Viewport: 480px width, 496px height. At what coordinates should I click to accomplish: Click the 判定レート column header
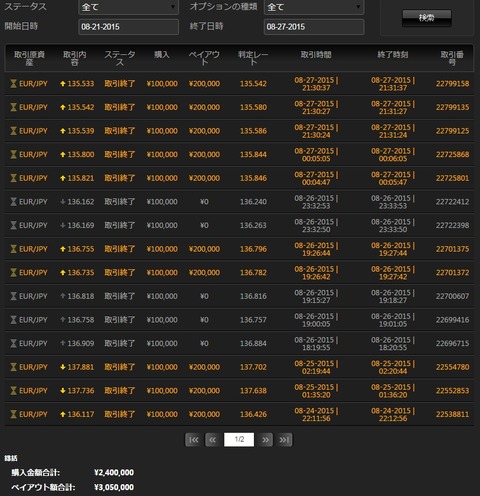[x=253, y=58]
